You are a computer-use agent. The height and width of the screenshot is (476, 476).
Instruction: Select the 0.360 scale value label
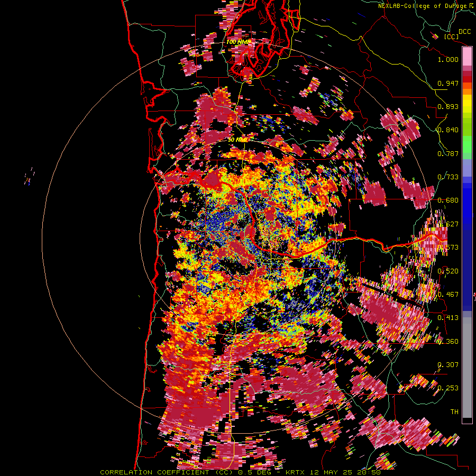point(448,342)
